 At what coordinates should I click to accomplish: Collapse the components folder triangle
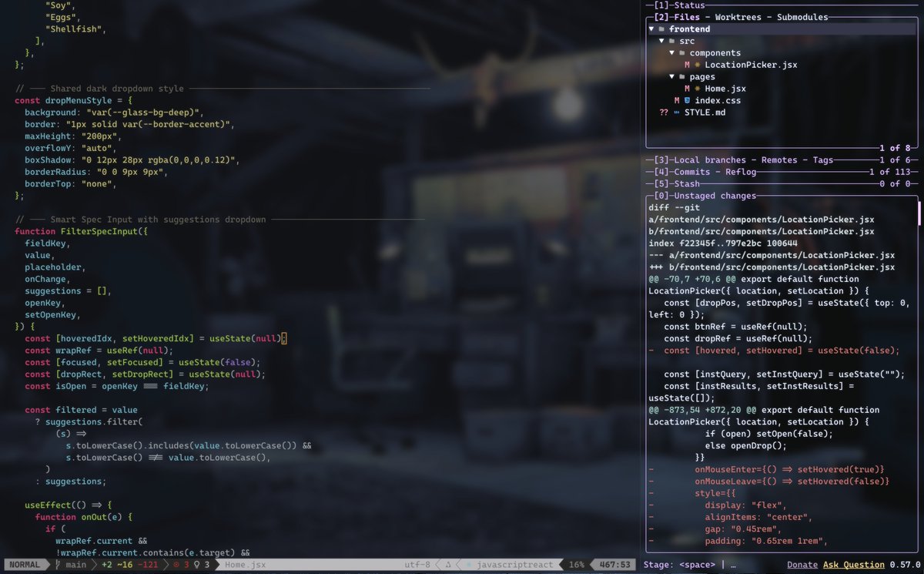pyautogui.click(x=672, y=53)
